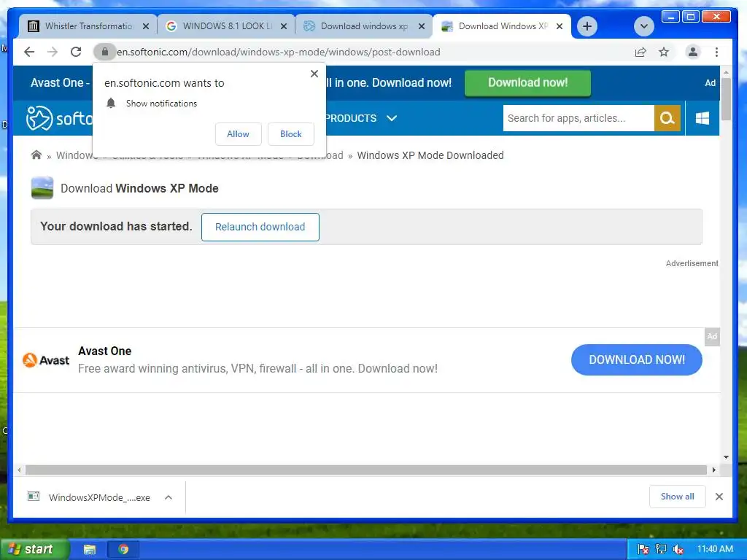The image size is (747, 560).
Task: Close the WINDOWS 8.1 LOOK tab
Action: pos(284,26)
